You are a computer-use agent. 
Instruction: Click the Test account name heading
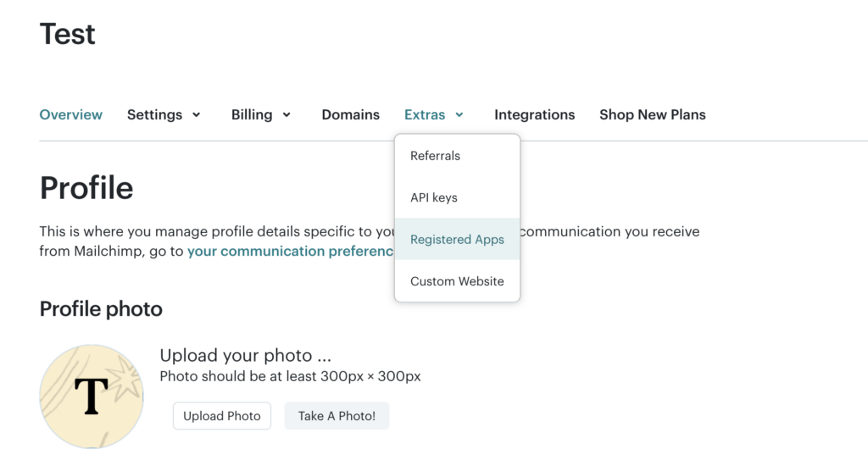(x=68, y=34)
